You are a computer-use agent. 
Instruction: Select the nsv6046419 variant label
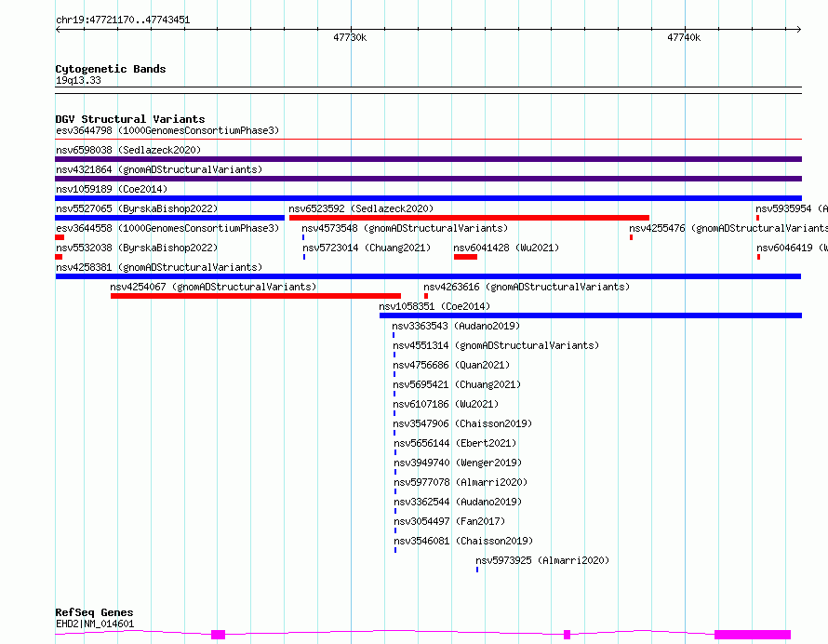[x=792, y=248]
